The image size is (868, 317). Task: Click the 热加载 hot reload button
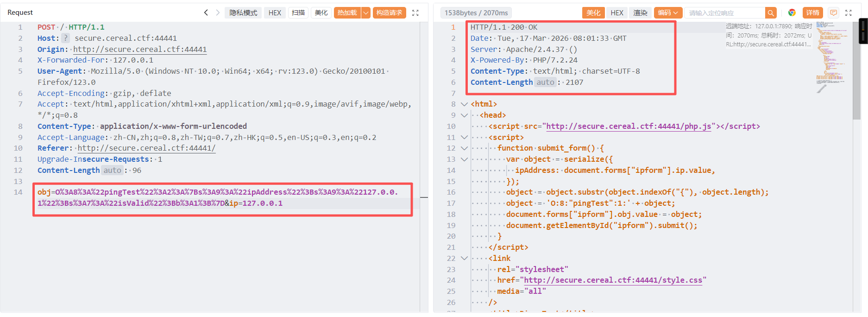[x=347, y=13]
